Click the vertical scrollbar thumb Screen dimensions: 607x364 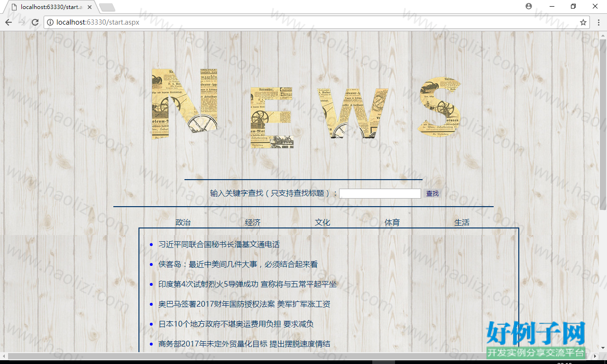[603, 125]
